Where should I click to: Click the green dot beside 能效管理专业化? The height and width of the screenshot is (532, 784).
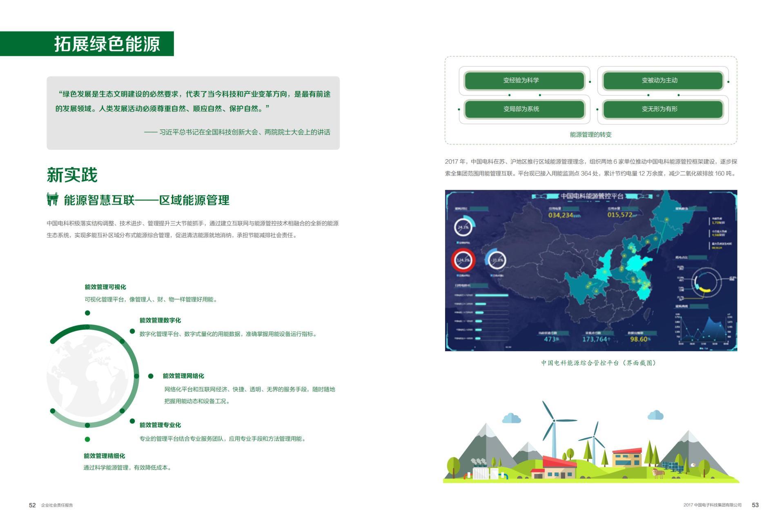point(132,421)
